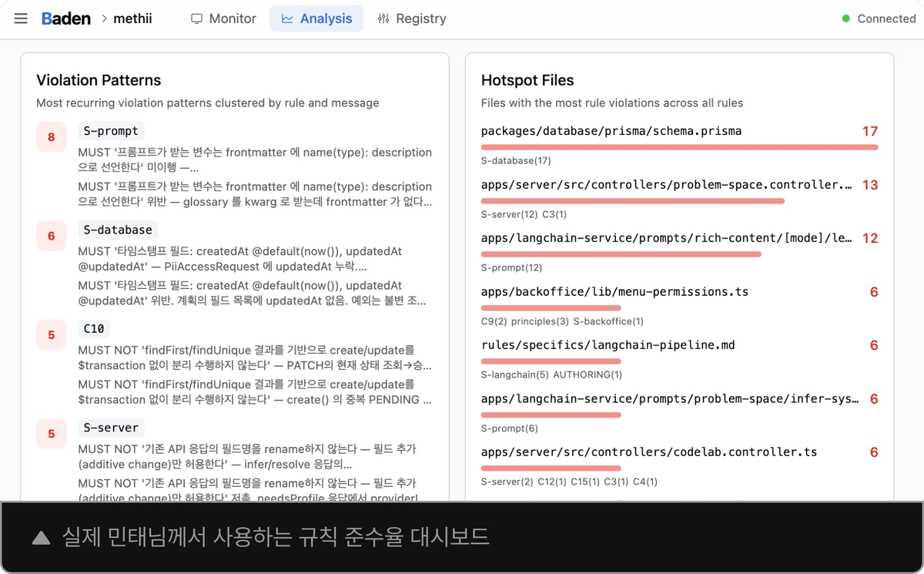Viewport: 924px width, 574px height.
Task: Select the S-server rule tag
Action: [x=111, y=428]
